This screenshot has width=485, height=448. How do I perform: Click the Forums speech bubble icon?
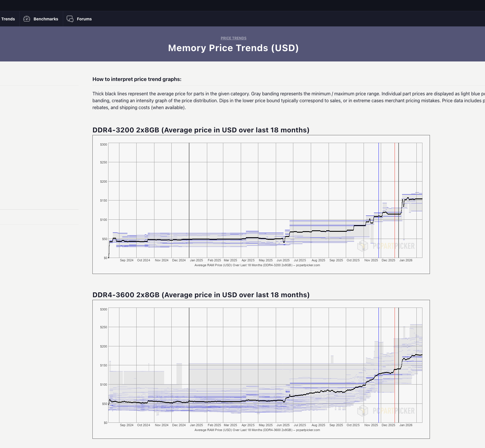pyautogui.click(x=70, y=19)
